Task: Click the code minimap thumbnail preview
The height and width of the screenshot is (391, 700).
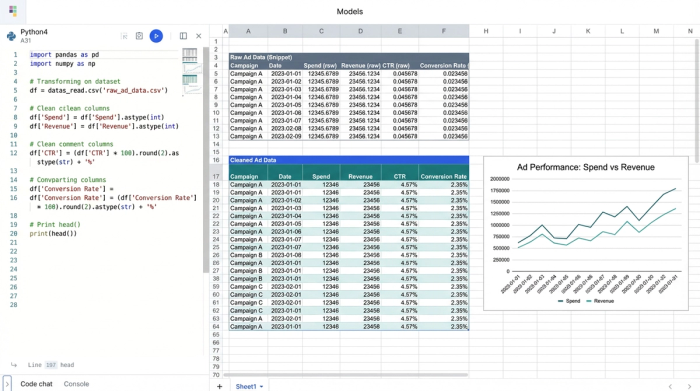Action: (x=191, y=71)
